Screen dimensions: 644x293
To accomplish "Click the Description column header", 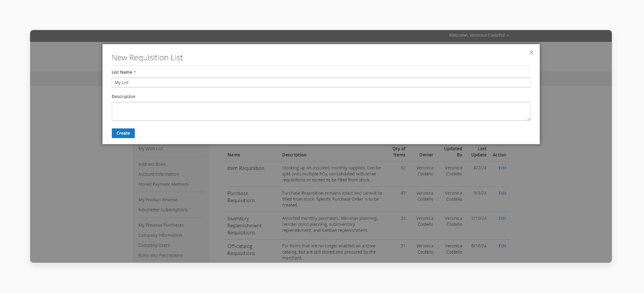I will (294, 155).
